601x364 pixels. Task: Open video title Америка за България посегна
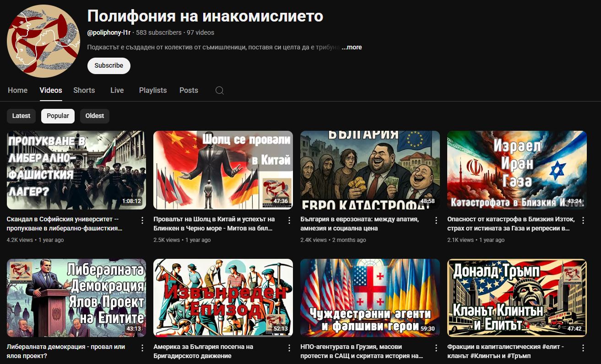click(x=203, y=351)
